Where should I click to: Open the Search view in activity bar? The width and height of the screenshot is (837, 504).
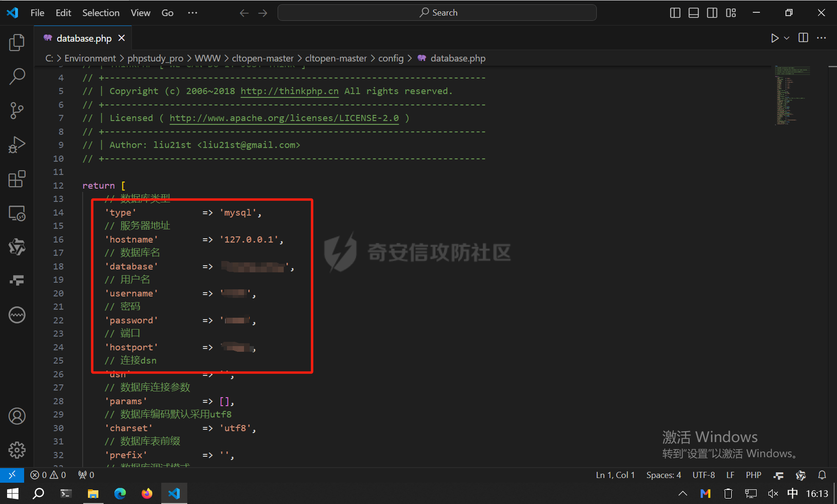(17, 76)
